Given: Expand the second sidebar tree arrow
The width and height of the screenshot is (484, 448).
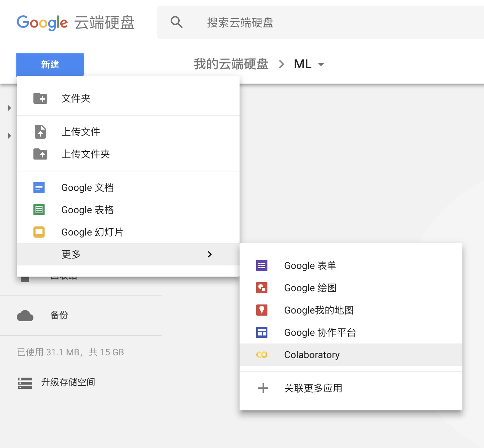Looking at the screenshot, I should pyautogui.click(x=9, y=136).
